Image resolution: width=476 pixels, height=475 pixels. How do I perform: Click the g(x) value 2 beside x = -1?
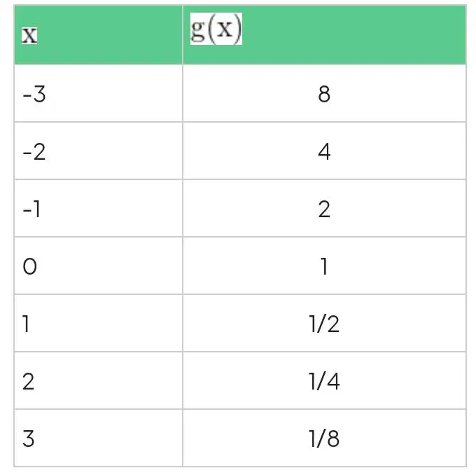[x=325, y=208]
